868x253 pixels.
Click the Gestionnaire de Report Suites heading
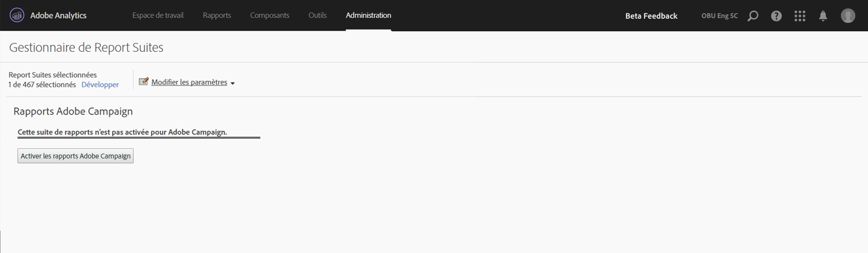pos(86,47)
